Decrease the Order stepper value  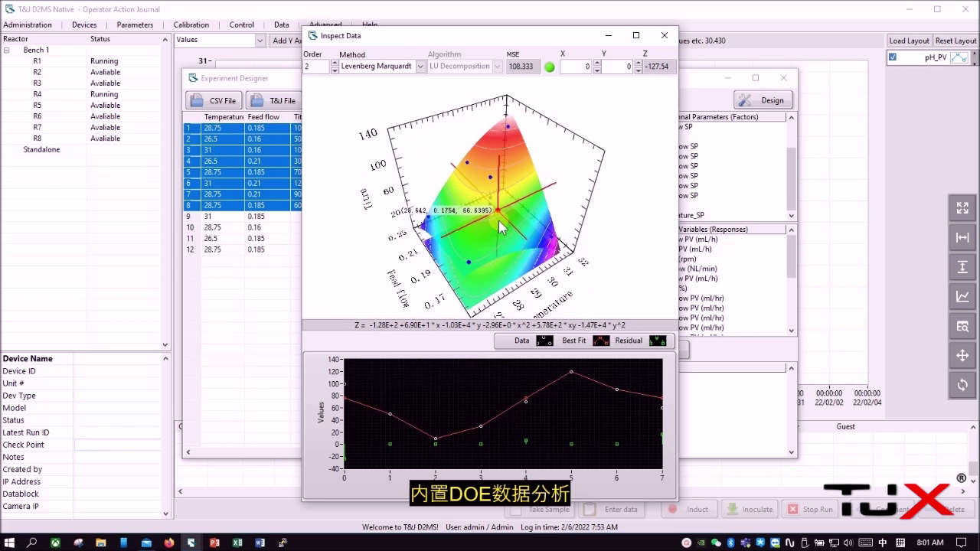(x=335, y=70)
